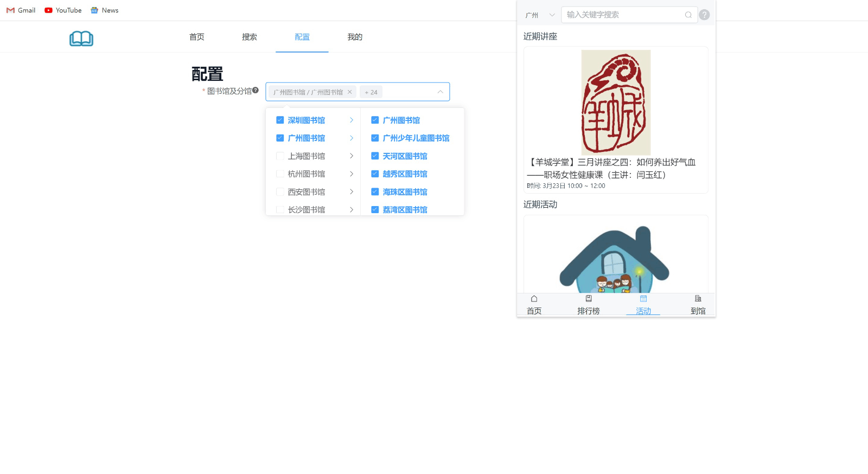Viewport: 868px width, 474px height.
Task: Open the 羊城学堂 lecture title link
Action: click(x=611, y=168)
